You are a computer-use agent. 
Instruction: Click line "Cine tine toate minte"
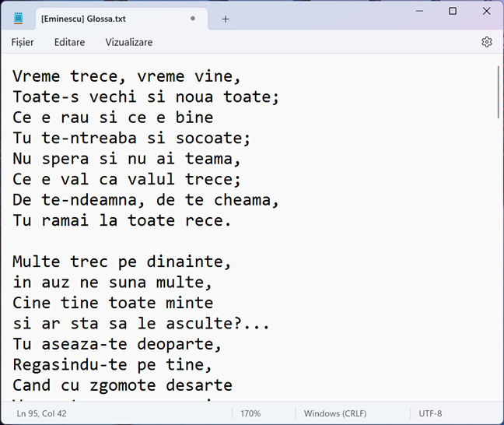click(x=113, y=303)
